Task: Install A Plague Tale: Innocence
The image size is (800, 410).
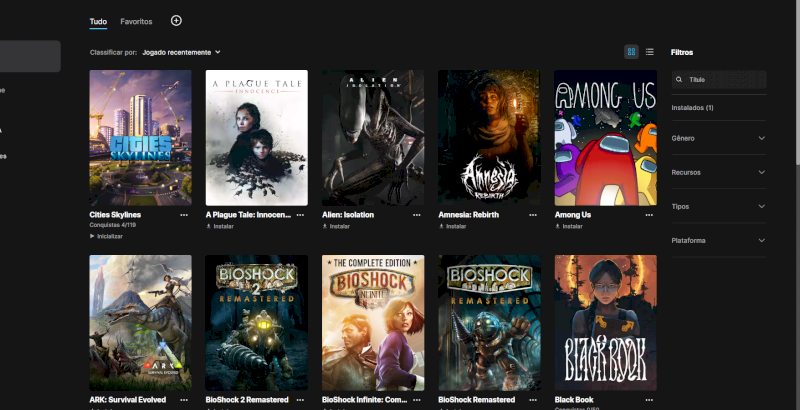Action: tap(220, 226)
